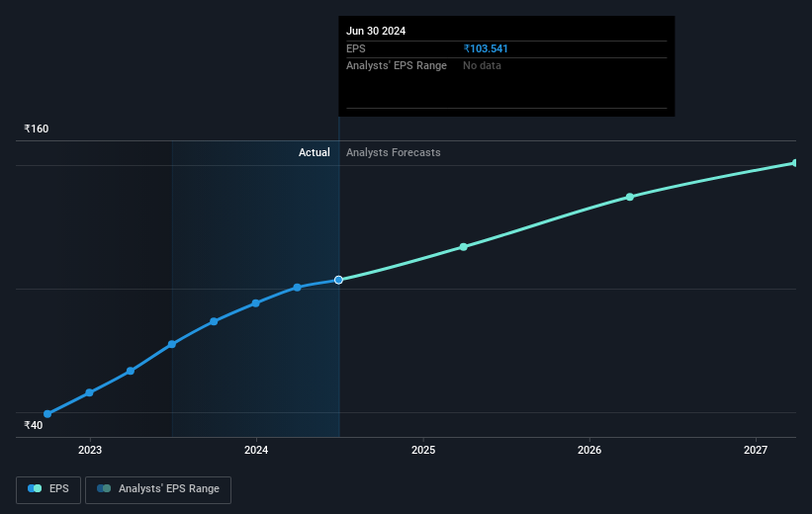This screenshot has width=812, height=514.
Task: Select the EPS point at start of highlighted region
Action: [172, 344]
